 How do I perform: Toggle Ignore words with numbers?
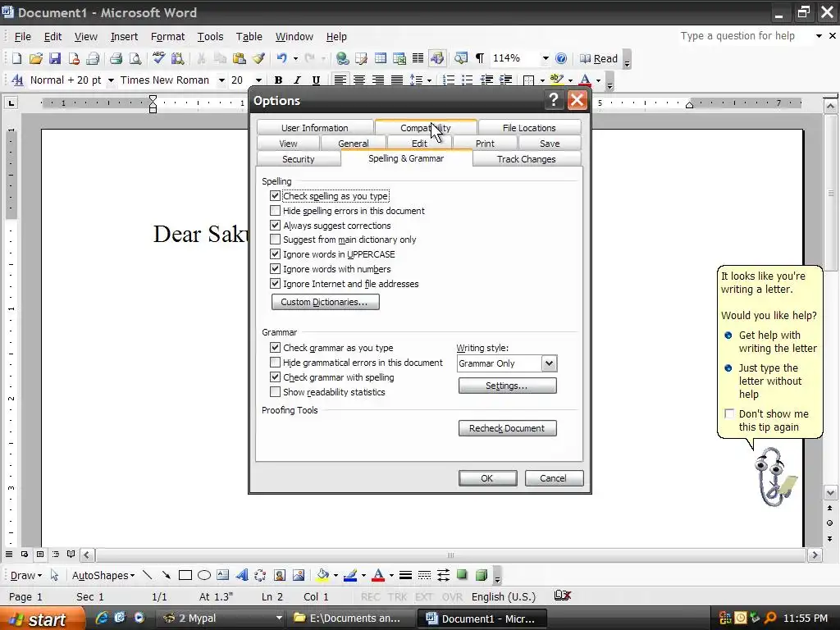tap(276, 269)
